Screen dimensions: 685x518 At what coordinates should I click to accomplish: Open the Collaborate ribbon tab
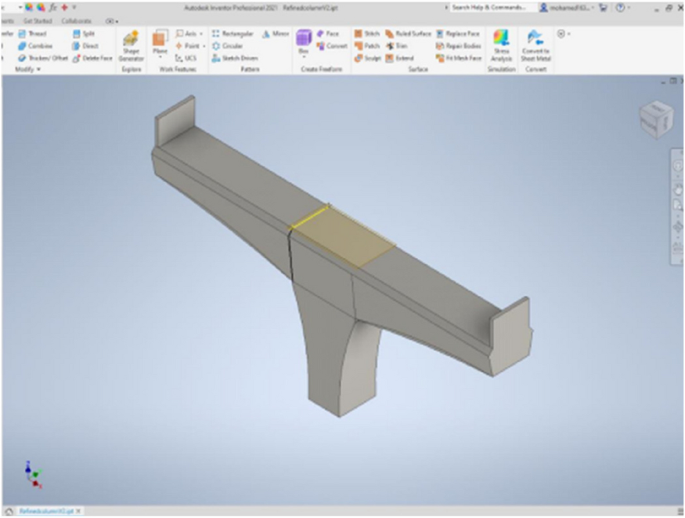[x=76, y=20]
